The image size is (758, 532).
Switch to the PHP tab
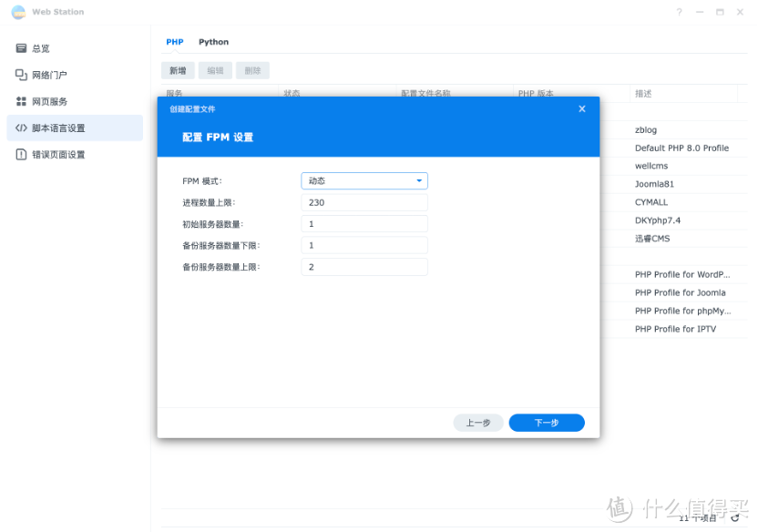point(175,42)
